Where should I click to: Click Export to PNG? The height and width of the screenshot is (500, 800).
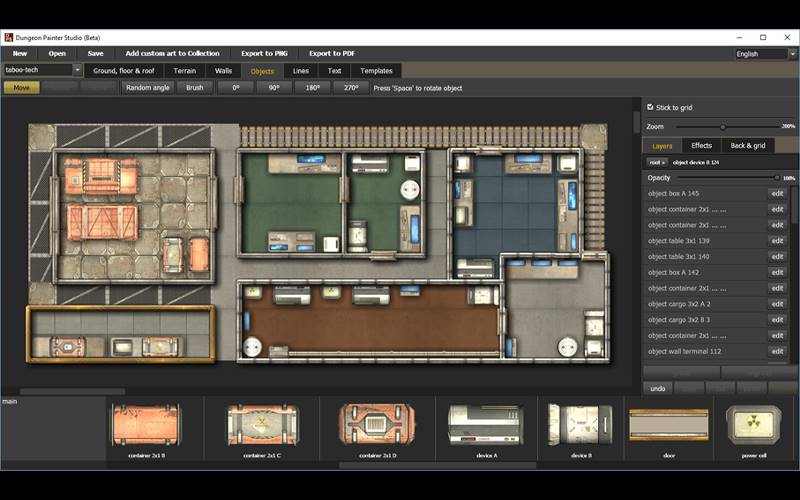(264, 53)
